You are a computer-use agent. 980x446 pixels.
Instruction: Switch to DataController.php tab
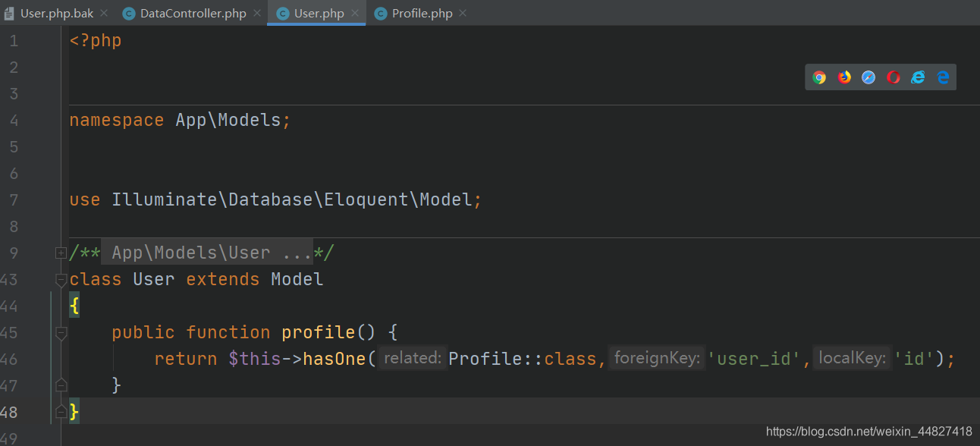click(x=193, y=13)
